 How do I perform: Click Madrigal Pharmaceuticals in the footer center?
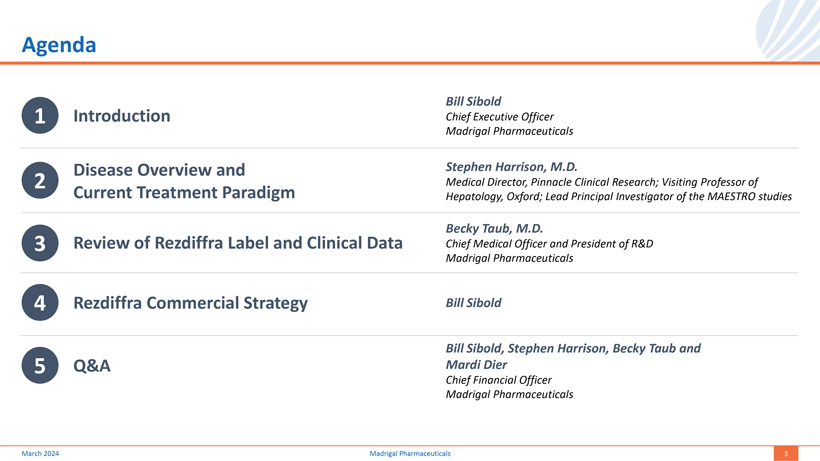click(409, 454)
